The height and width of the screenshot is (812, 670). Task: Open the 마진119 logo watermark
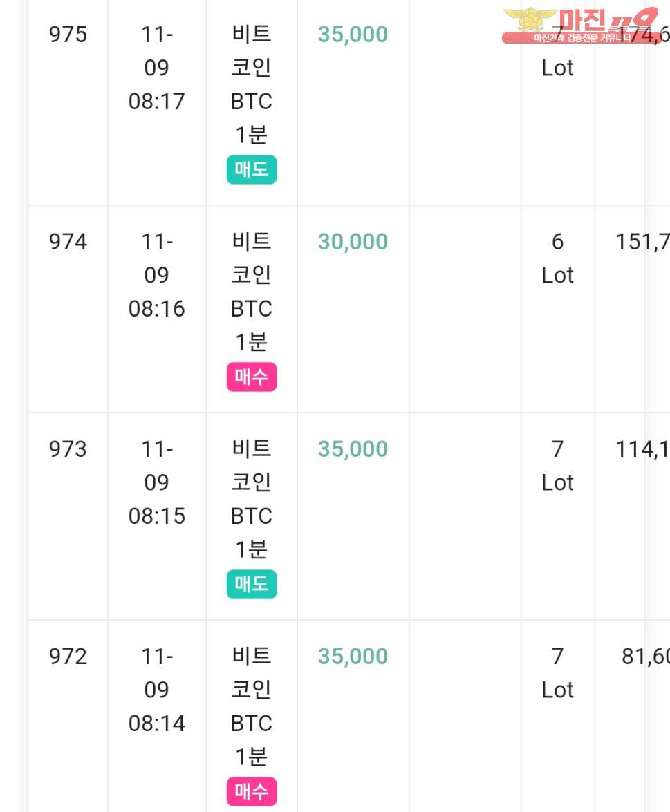tap(580, 25)
